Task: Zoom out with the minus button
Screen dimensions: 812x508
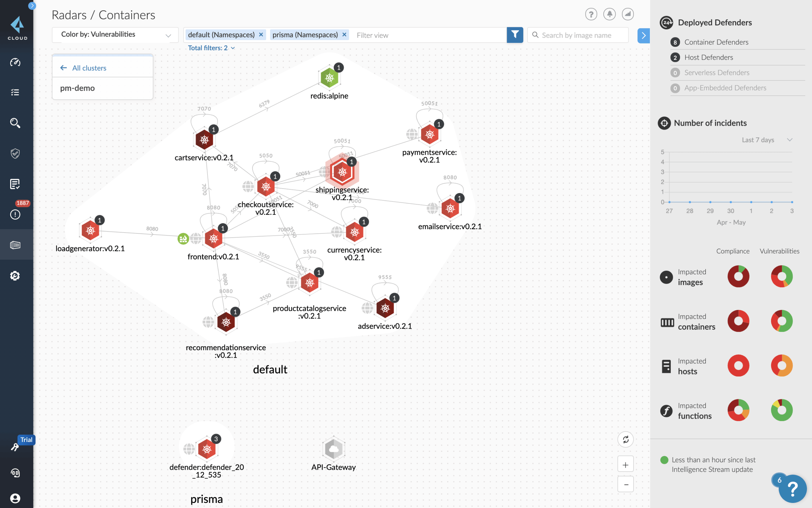Action: (625, 484)
